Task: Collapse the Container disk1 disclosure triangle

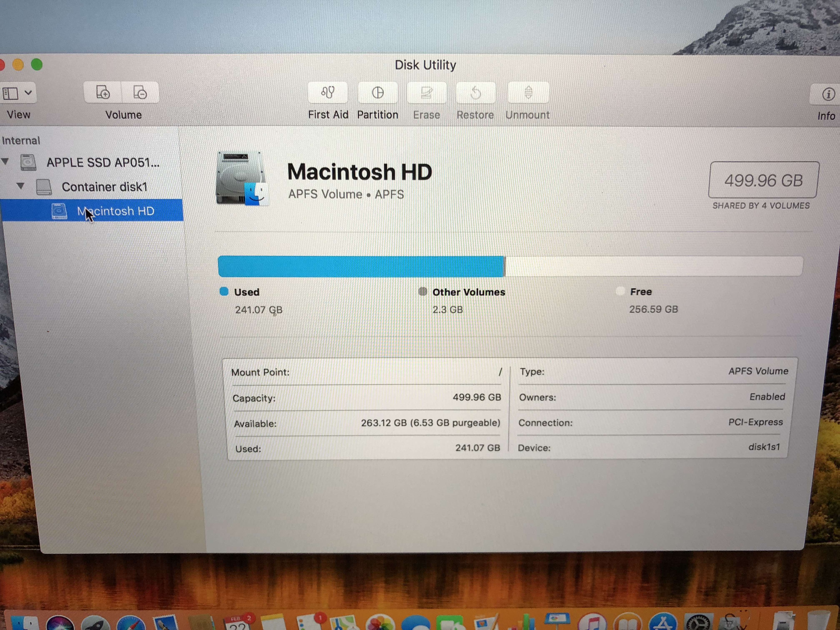Action: (x=20, y=186)
